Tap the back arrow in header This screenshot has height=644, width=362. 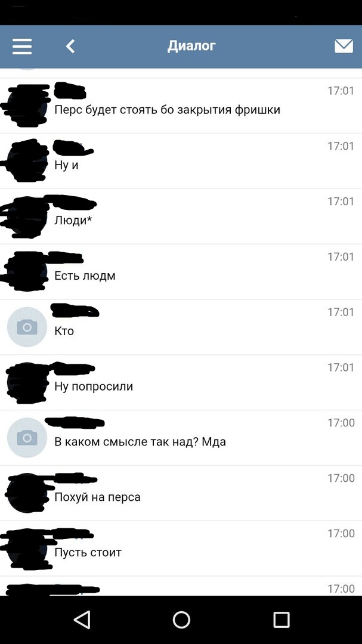(x=71, y=47)
